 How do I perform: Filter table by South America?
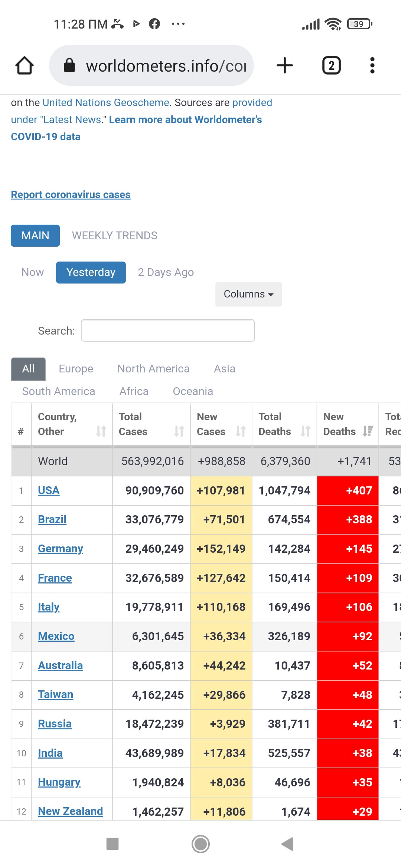click(x=59, y=391)
